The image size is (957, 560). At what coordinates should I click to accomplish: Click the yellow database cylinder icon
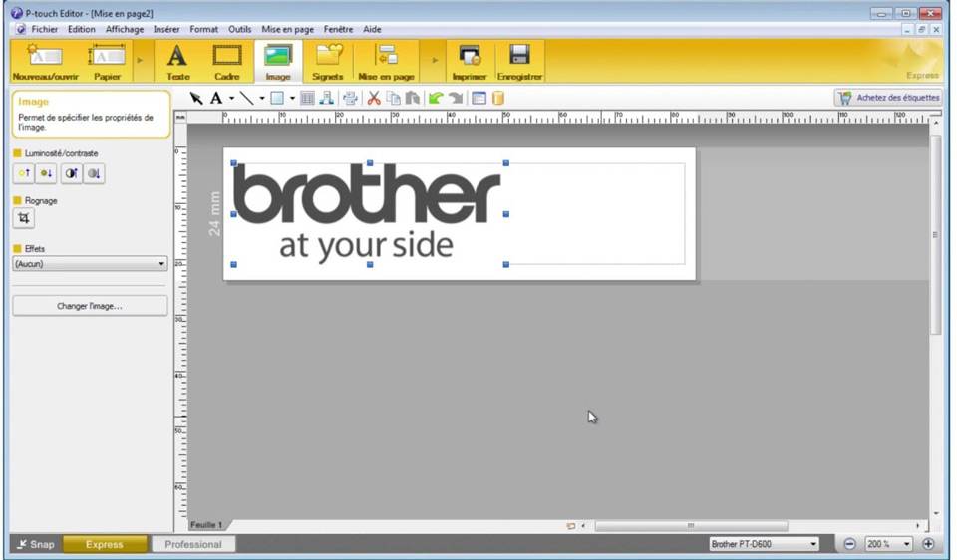(x=498, y=99)
